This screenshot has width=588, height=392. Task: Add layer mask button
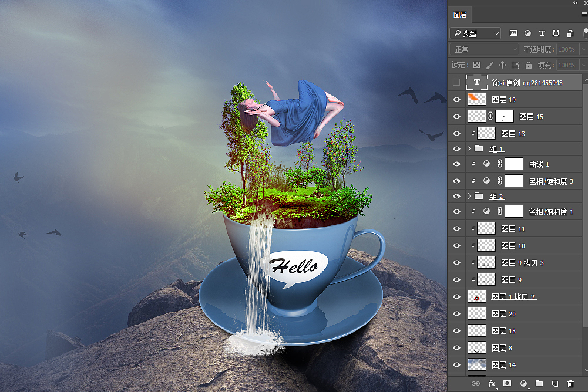coord(507,383)
